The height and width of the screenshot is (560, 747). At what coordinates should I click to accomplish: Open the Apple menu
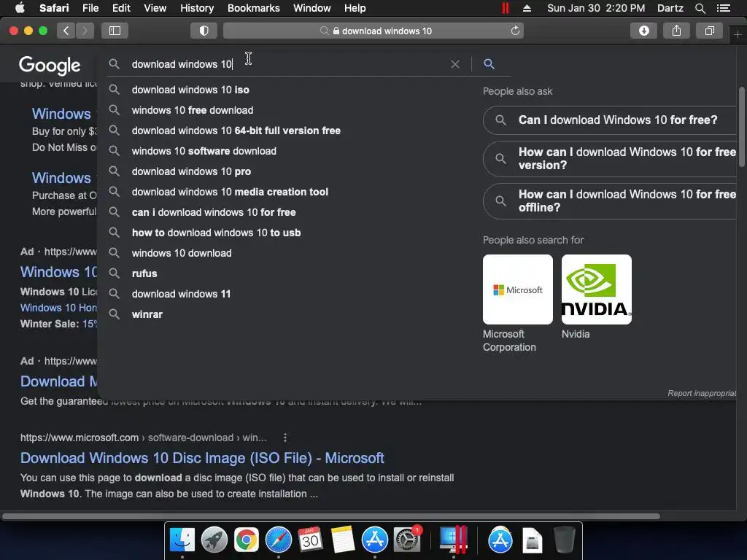[20, 8]
